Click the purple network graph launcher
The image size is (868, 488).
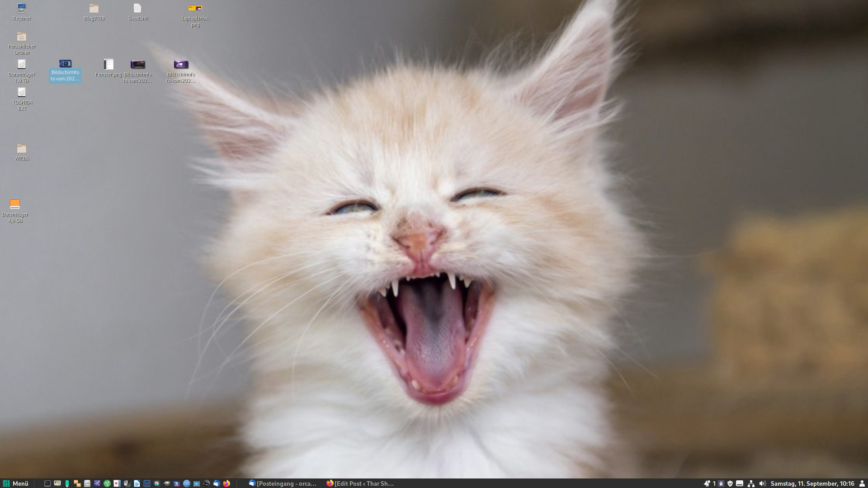[x=97, y=483]
